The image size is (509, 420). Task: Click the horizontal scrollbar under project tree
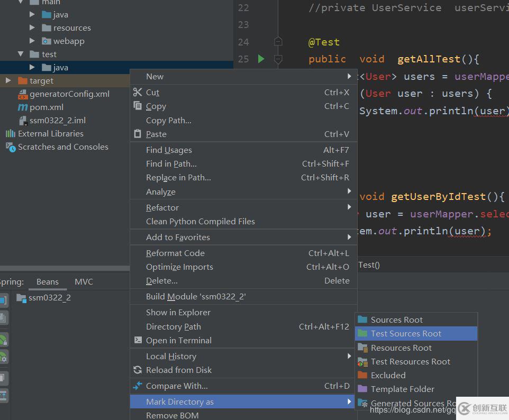tap(65, 268)
